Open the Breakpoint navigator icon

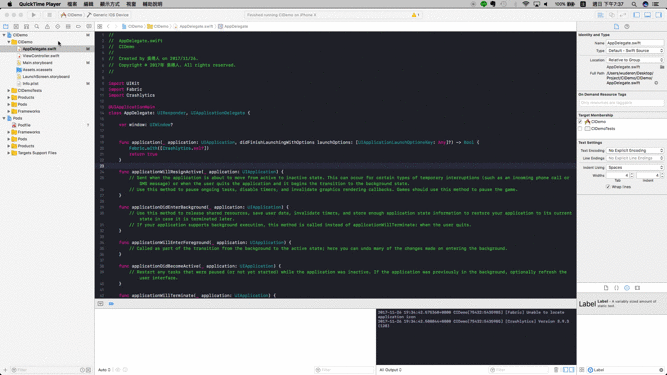click(x=78, y=26)
